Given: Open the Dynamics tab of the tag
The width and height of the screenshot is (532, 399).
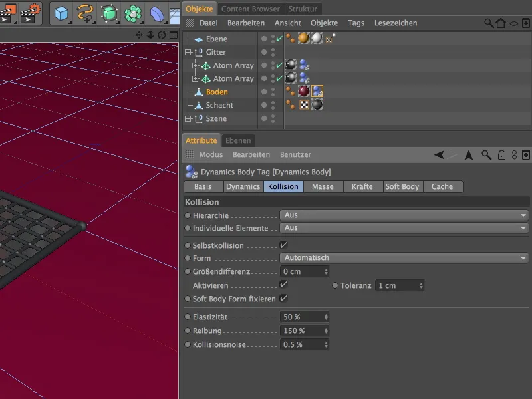Looking at the screenshot, I should (243, 186).
